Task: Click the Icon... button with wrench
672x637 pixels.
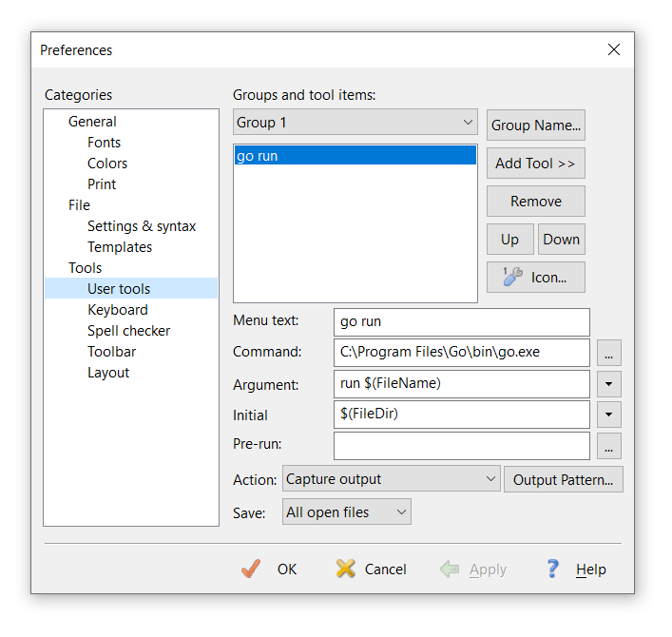Action: [535, 278]
